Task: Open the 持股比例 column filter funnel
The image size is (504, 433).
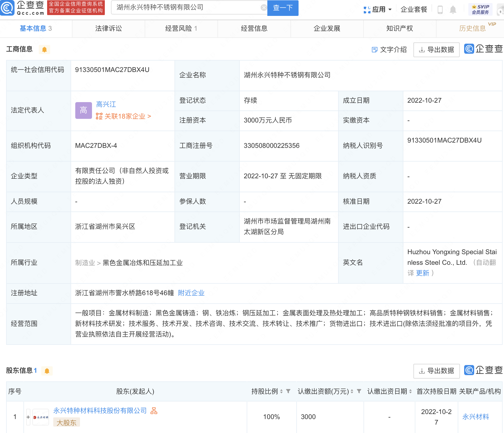Action: pyautogui.click(x=289, y=391)
